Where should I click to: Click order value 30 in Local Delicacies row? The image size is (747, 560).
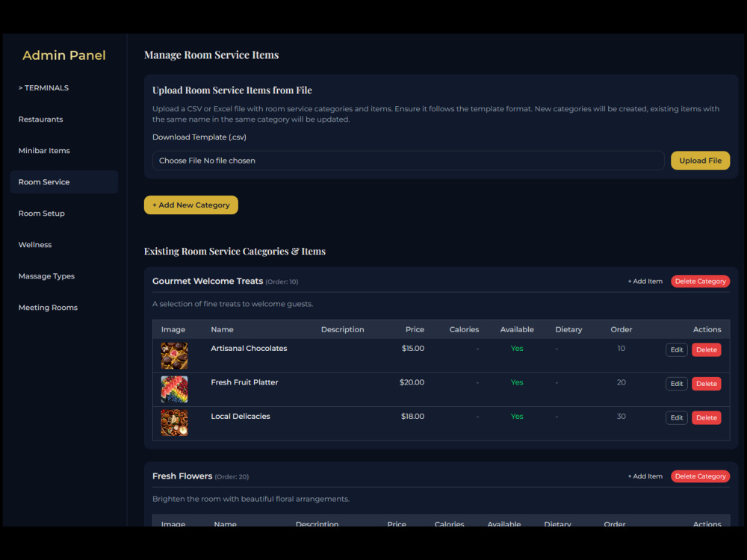(x=622, y=416)
